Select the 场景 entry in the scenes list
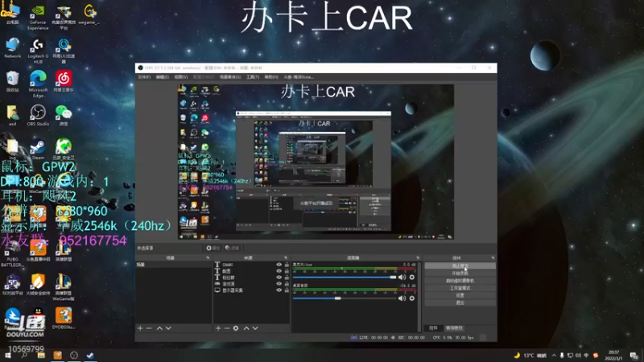The image size is (644, 362). (x=174, y=265)
